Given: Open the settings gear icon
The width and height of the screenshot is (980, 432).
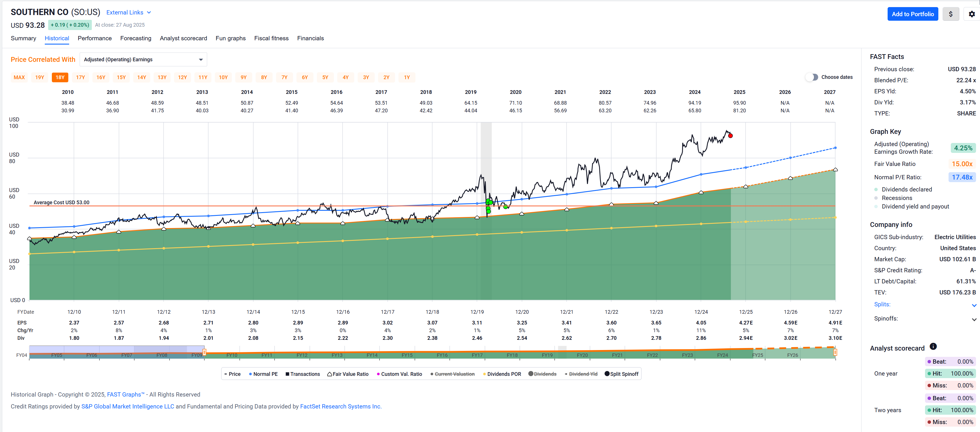Looking at the screenshot, I should (x=971, y=14).
